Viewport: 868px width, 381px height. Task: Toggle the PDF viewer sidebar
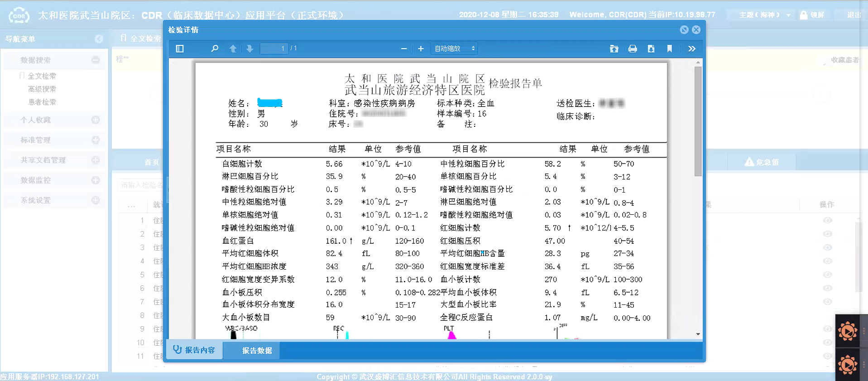point(180,48)
